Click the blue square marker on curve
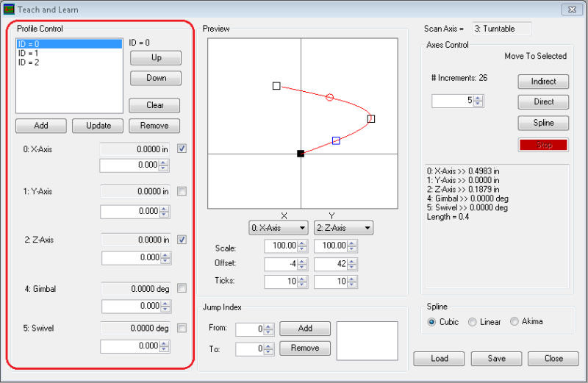This screenshot has height=383, width=588. pos(336,140)
